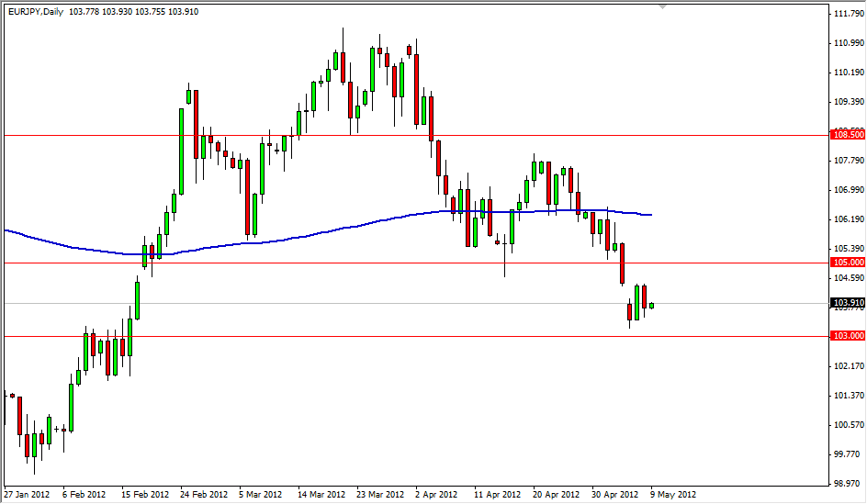Select the 105.000 red price label
This screenshot has width=867, height=504.
coord(846,263)
